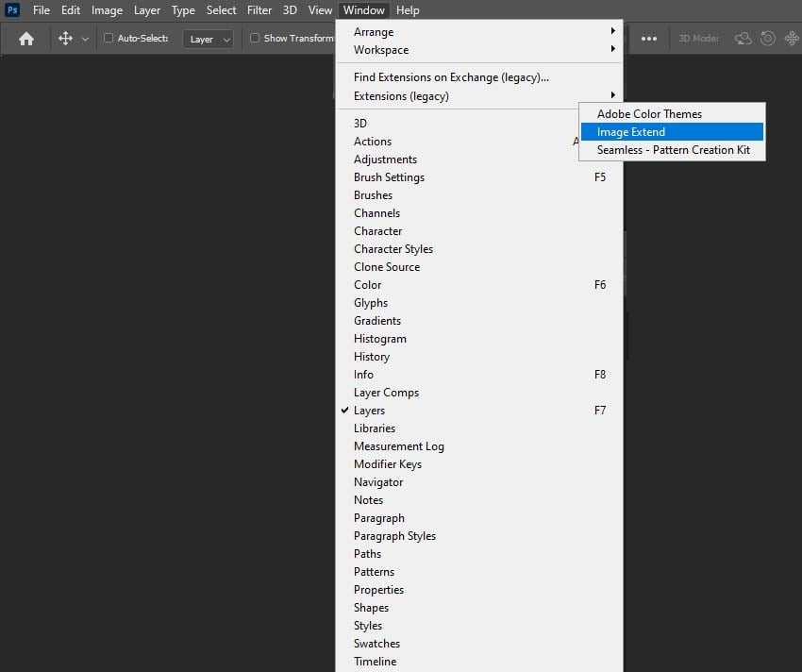The image size is (802, 672).
Task: Launch the Image Extend extension
Action: pyautogui.click(x=672, y=131)
